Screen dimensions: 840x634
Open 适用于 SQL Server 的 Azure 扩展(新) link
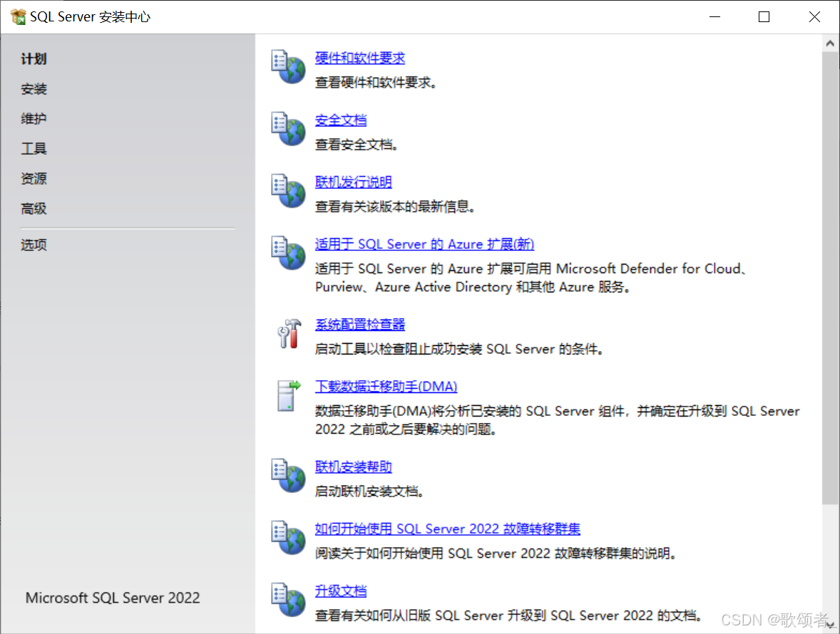[x=424, y=245]
